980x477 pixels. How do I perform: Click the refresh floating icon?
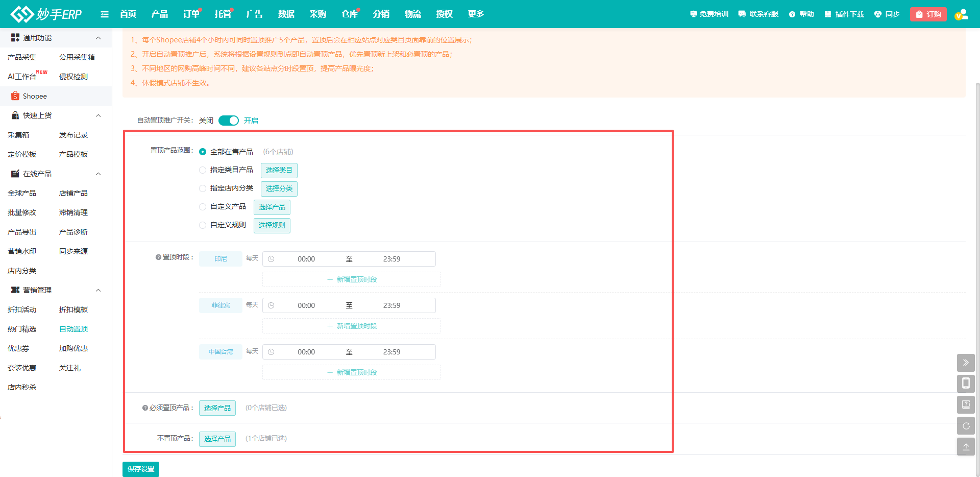(x=966, y=425)
